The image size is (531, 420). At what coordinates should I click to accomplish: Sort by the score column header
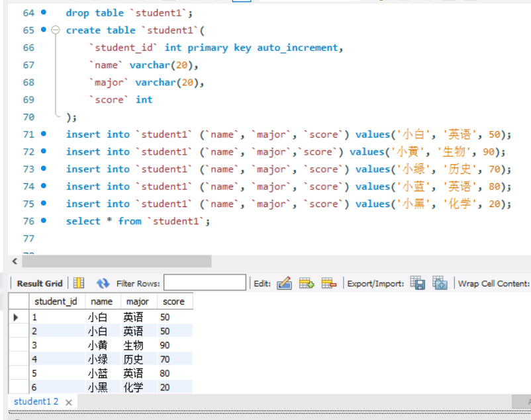175,301
